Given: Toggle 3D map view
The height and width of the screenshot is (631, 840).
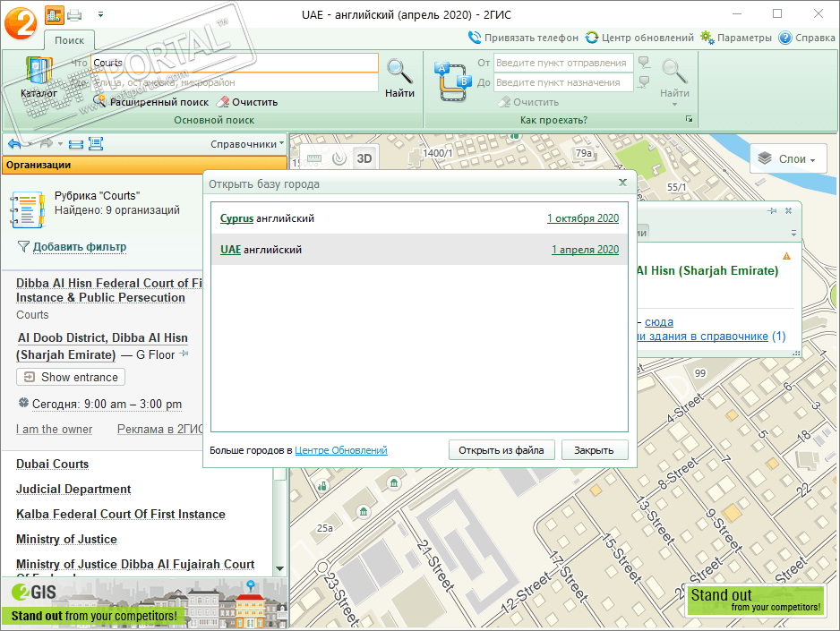Looking at the screenshot, I should (x=364, y=158).
